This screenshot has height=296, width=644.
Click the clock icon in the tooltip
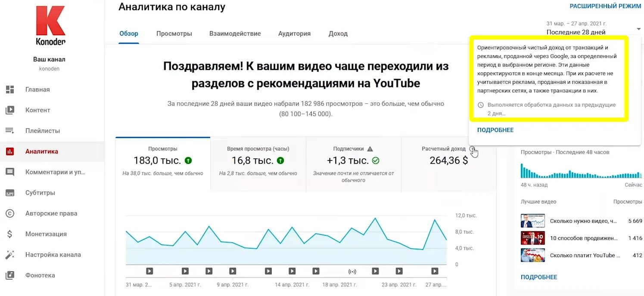click(481, 105)
